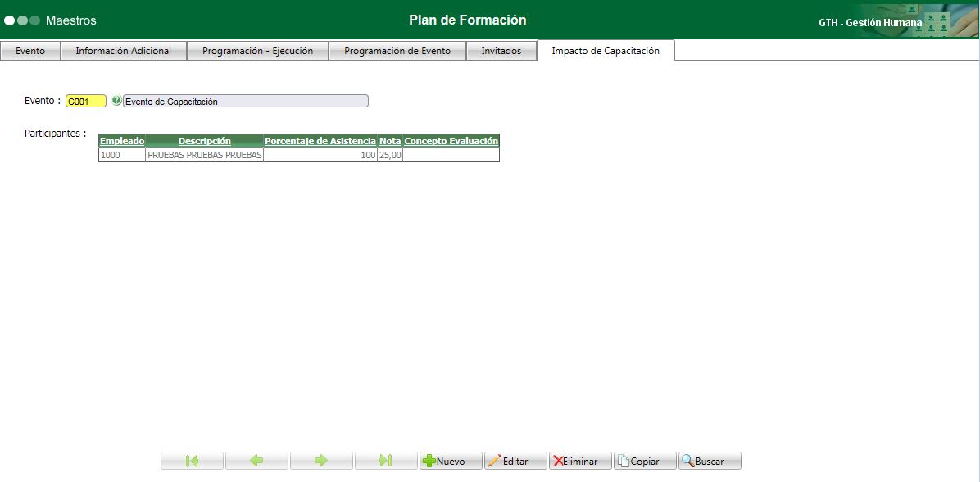Click the Evento code field C001
This screenshot has width=980, height=482.
coord(86,102)
